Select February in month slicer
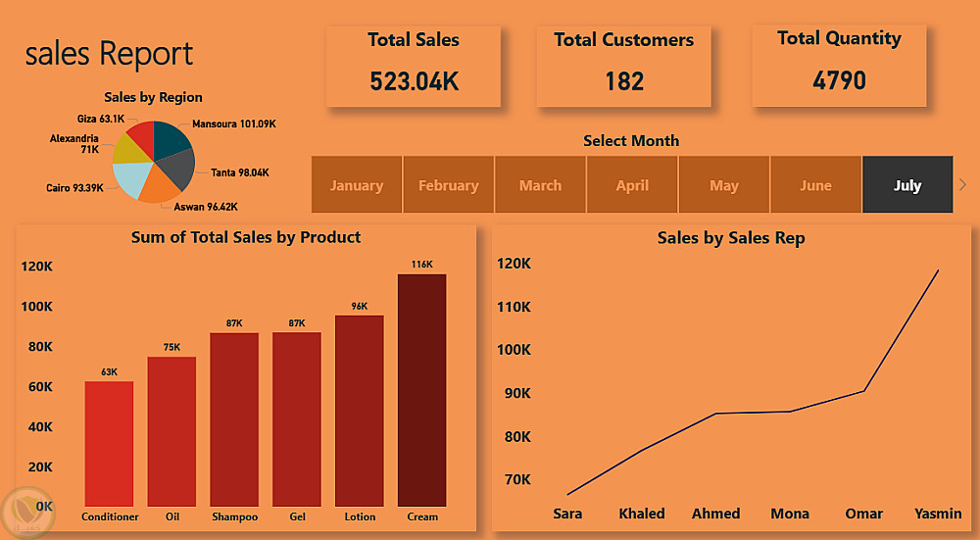The height and width of the screenshot is (540, 980). tap(448, 185)
